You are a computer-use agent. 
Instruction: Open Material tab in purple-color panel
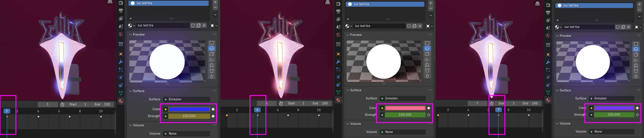548,100
